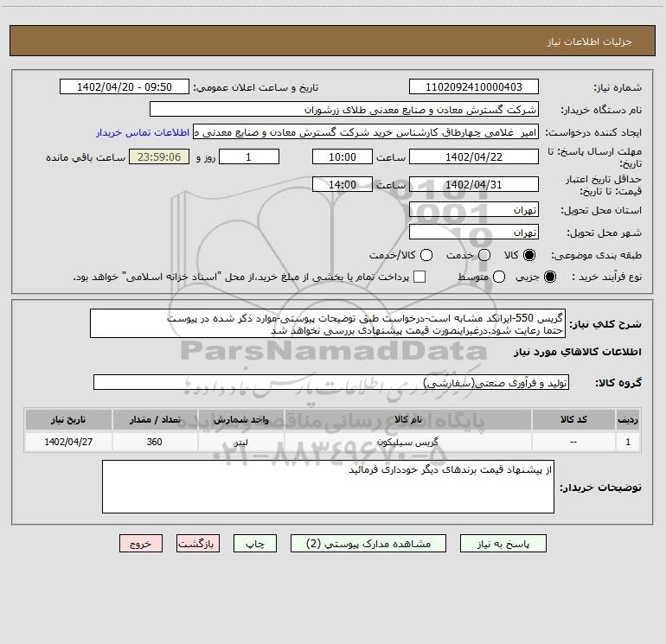Click the پاسخ به نیاز button
This screenshot has width=666, height=644.
503,544
